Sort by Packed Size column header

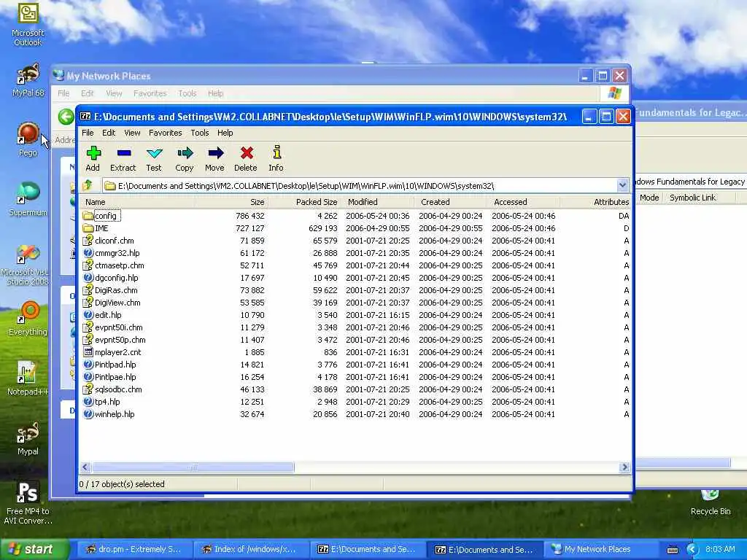303,202
